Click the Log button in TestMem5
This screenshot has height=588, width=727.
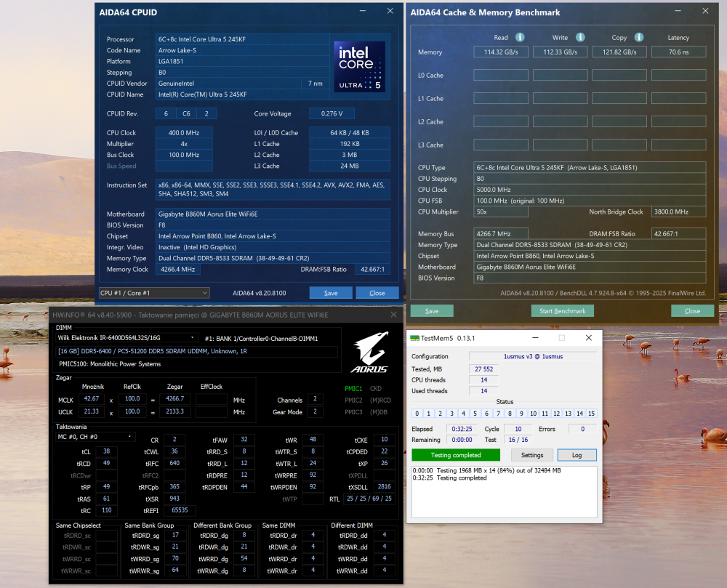[577, 455]
